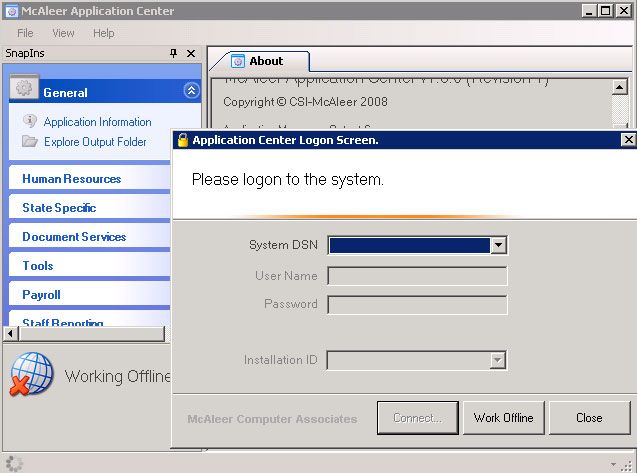
Task: Click the Copyright CSI-McAleer 2008 text
Action: point(306,102)
